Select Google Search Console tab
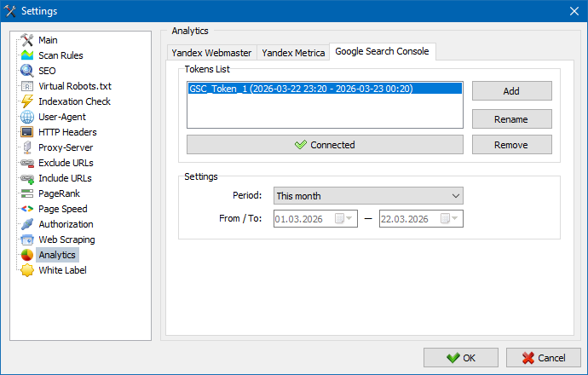Viewport: 588px width, 375px height. 382,51
